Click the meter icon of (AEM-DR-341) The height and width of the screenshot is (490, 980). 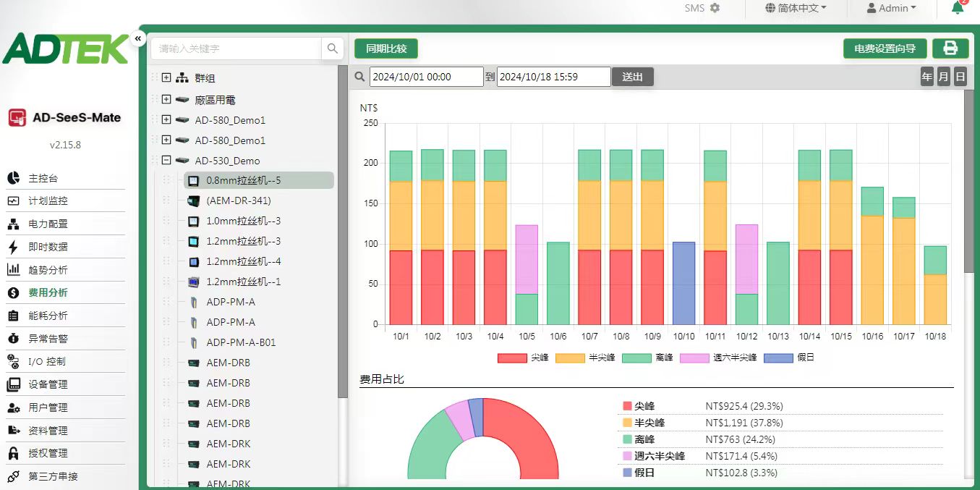(193, 200)
